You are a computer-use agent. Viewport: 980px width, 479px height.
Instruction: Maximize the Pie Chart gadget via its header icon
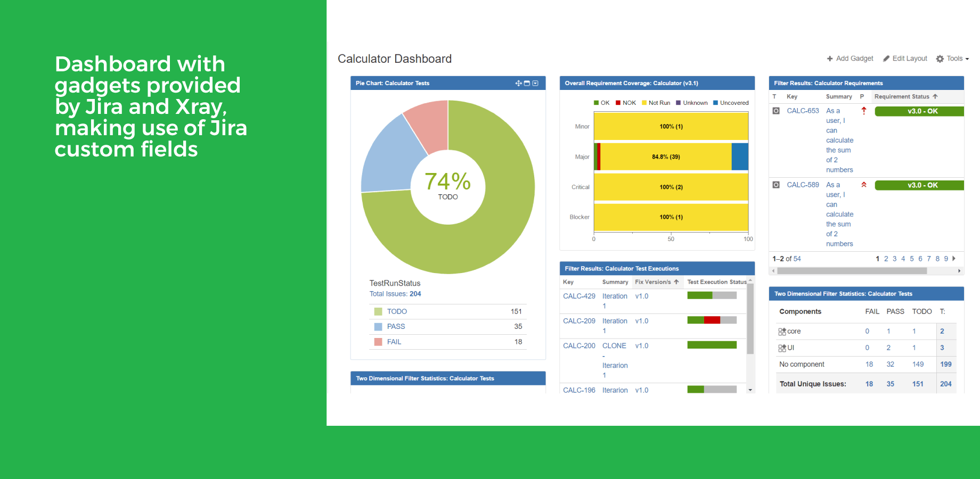click(x=527, y=83)
